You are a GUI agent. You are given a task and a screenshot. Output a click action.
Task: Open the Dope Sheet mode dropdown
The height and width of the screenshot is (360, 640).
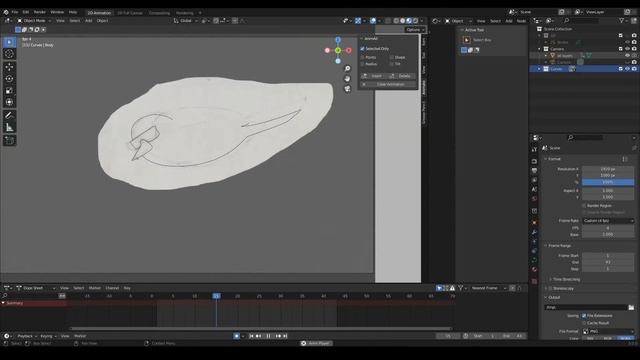(x=36, y=288)
